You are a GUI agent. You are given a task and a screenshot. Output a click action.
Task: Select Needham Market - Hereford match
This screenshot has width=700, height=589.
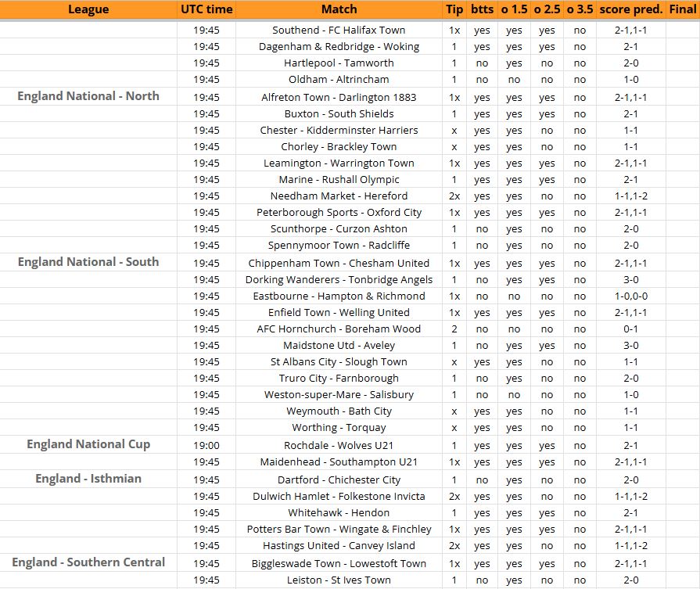coord(339,196)
